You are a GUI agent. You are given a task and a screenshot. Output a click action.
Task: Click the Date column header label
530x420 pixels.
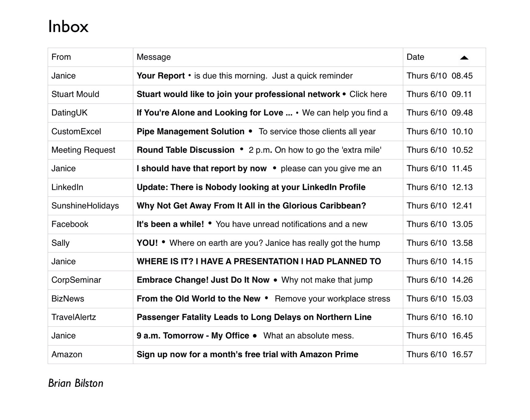pos(415,57)
